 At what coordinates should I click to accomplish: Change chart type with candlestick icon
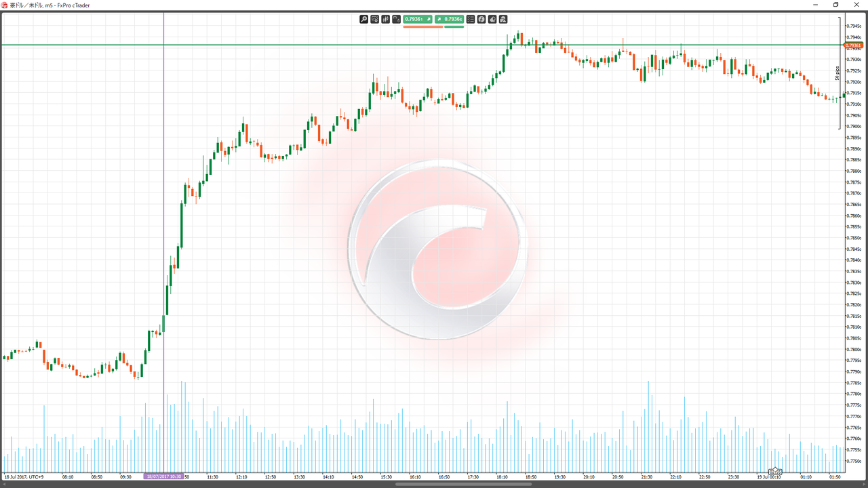[x=385, y=19]
